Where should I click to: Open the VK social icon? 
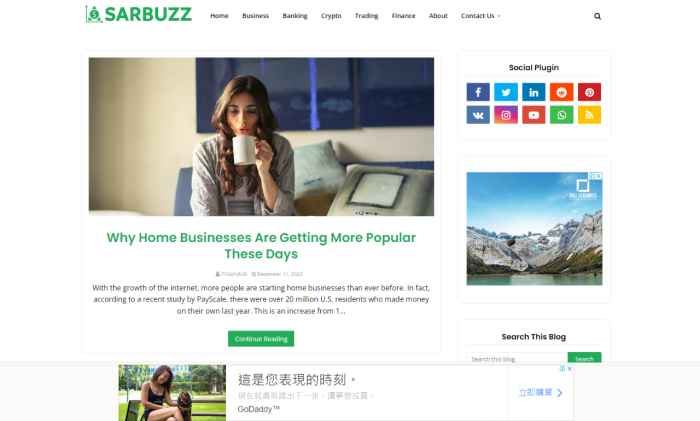click(x=478, y=115)
